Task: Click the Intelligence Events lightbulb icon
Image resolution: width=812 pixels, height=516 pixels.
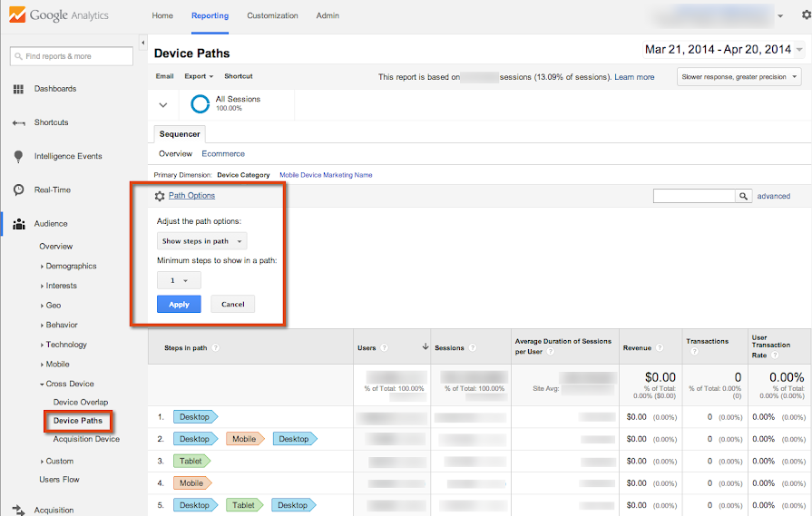Action: click(18, 156)
